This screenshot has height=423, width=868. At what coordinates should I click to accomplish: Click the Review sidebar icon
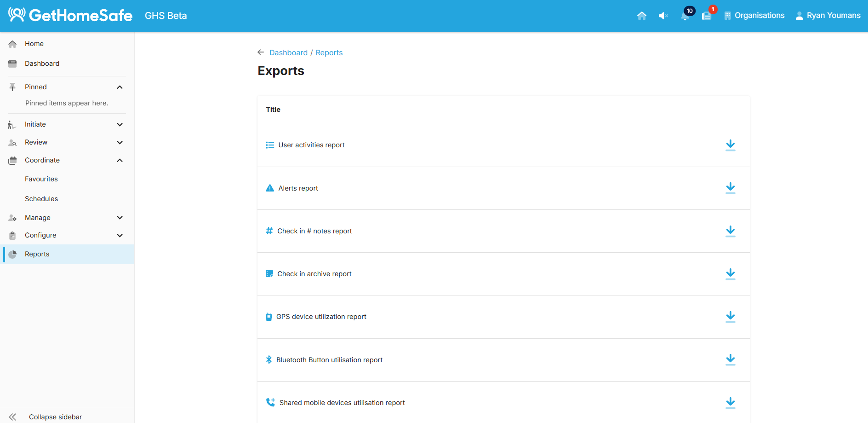point(12,143)
